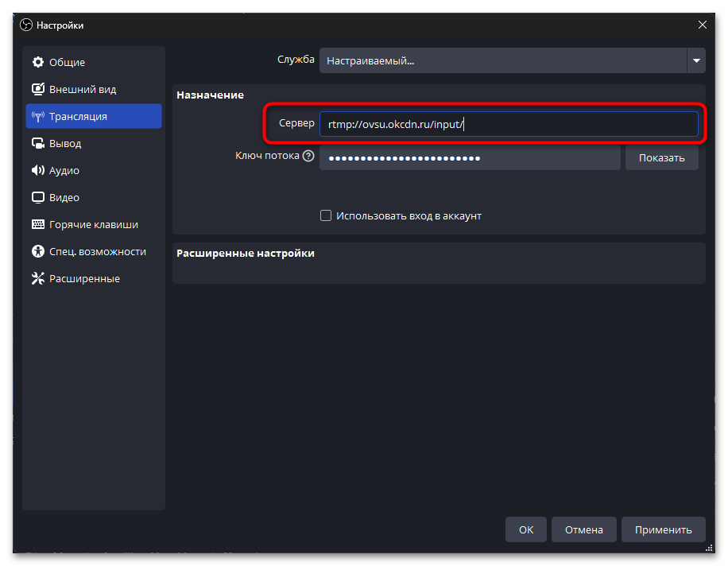Click the Отмена button
Screen dimensions: 728x566
coord(584,529)
